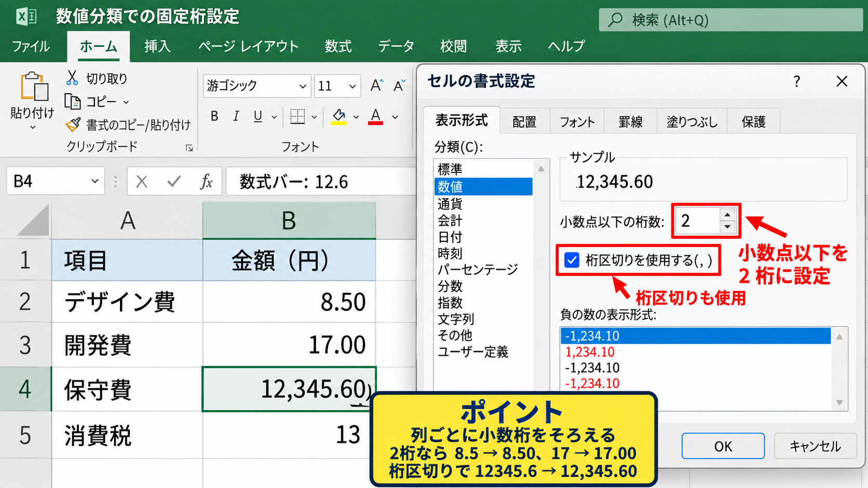Switch to the 塗りつぶし dialog tab
868x488 pixels.
pyautogui.click(x=692, y=121)
